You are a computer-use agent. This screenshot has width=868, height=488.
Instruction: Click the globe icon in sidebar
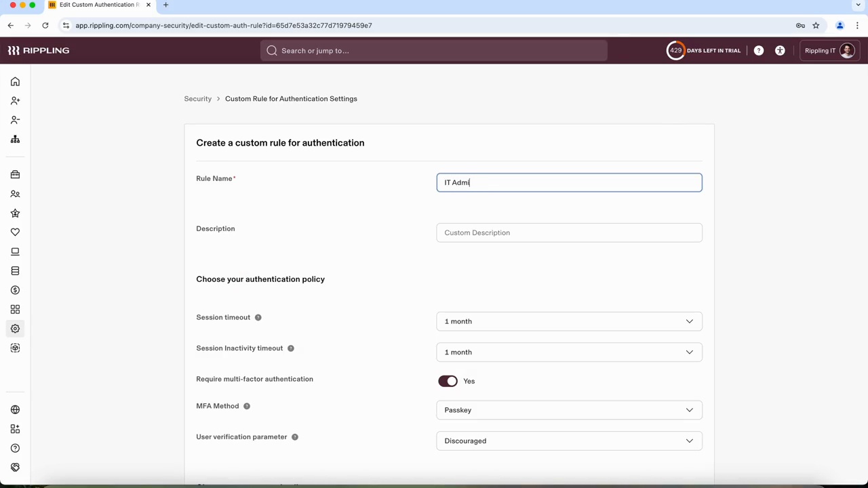(x=15, y=410)
